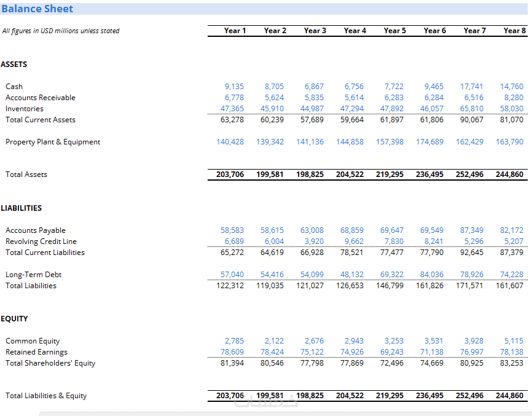
Task: Click Accounts Receivable value 6,778
Action: point(234,98)
